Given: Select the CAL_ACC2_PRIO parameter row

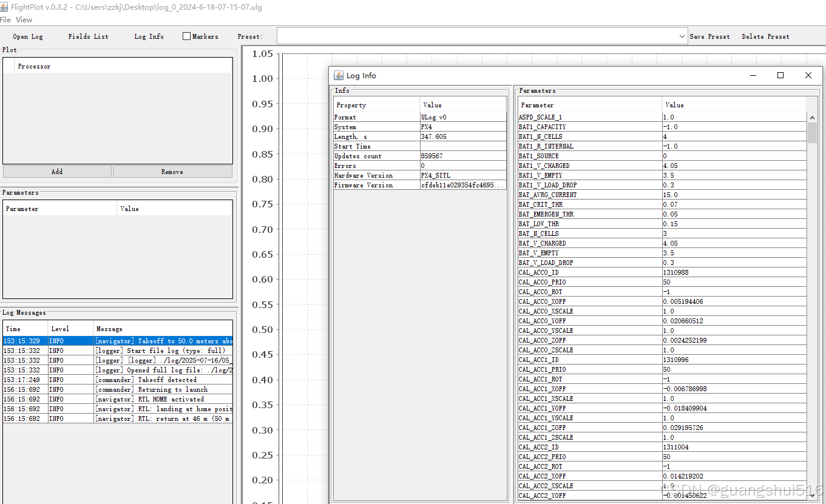Looking at the screenshot, I should pos(662,457).
